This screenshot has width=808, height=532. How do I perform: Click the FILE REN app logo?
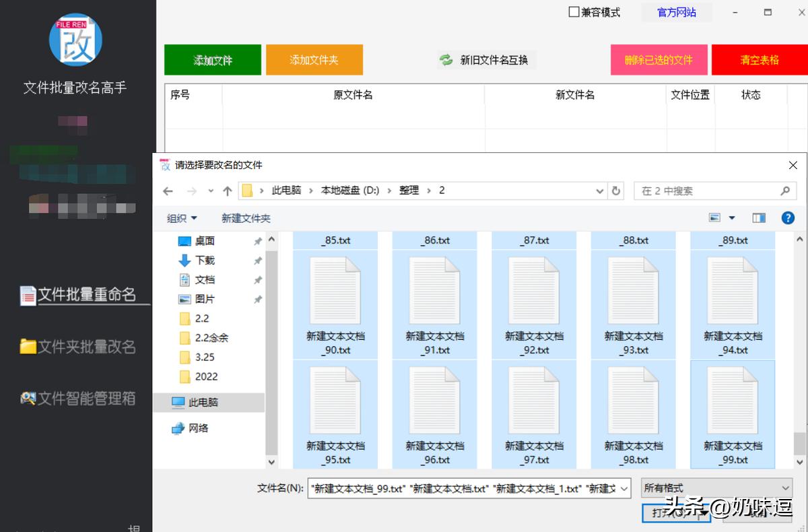click(x=75, y=40)
